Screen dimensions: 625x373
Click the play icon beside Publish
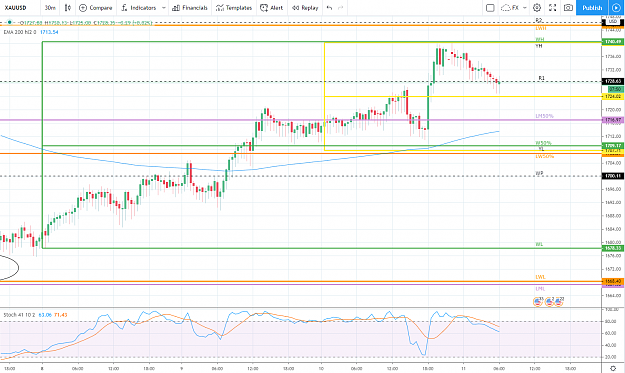[x=616, y=8]
